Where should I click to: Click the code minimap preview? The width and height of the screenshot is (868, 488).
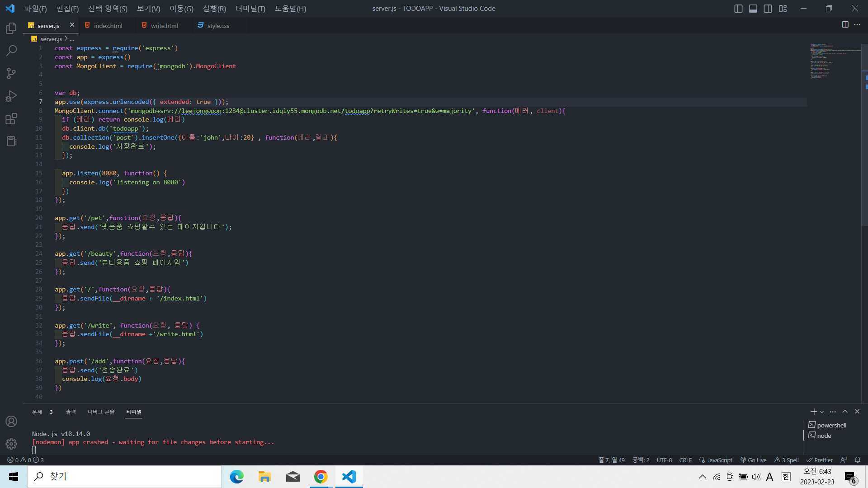pyautogui.click(x=835, y=61)
